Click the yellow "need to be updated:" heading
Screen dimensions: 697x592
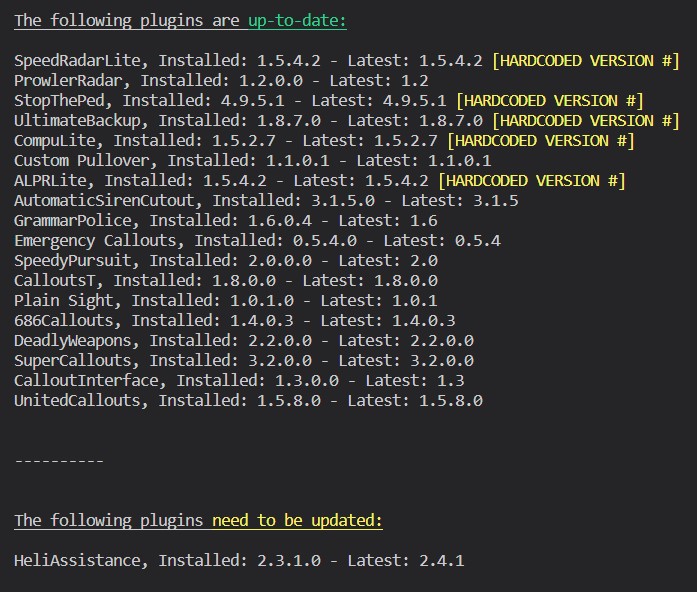297,521
